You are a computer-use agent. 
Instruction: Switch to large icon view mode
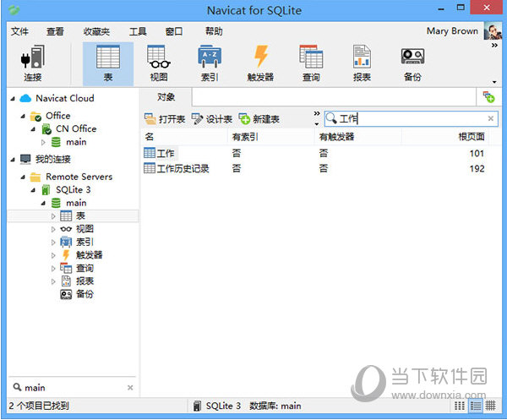(x=459, y=406)
